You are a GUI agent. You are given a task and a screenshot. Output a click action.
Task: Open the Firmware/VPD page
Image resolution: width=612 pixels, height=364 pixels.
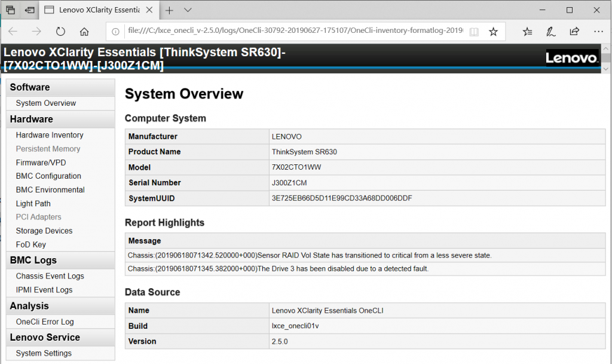[x=41, y=163]
